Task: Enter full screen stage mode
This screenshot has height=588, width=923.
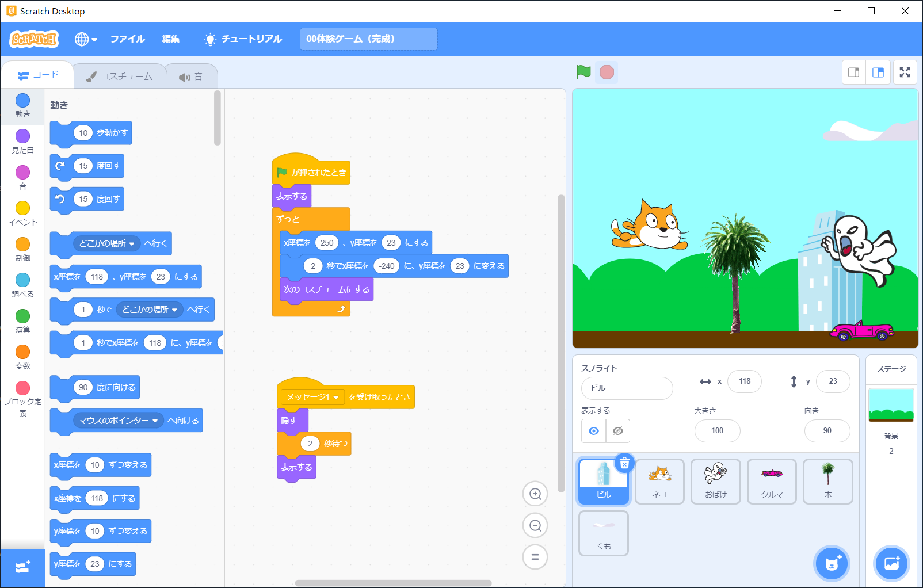Action: [905, 72]
